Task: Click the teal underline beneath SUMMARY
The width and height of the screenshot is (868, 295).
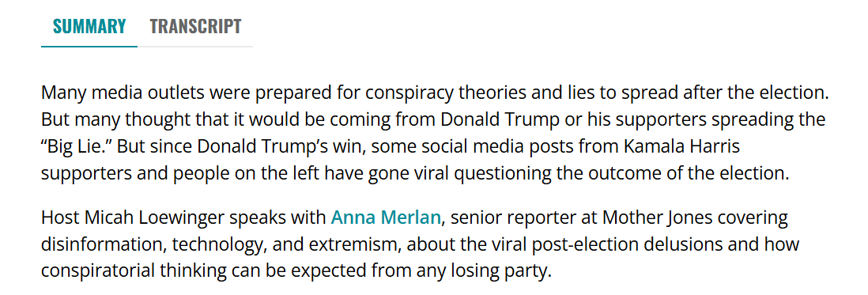Action: pyautogui.click(x=89, y=47)
